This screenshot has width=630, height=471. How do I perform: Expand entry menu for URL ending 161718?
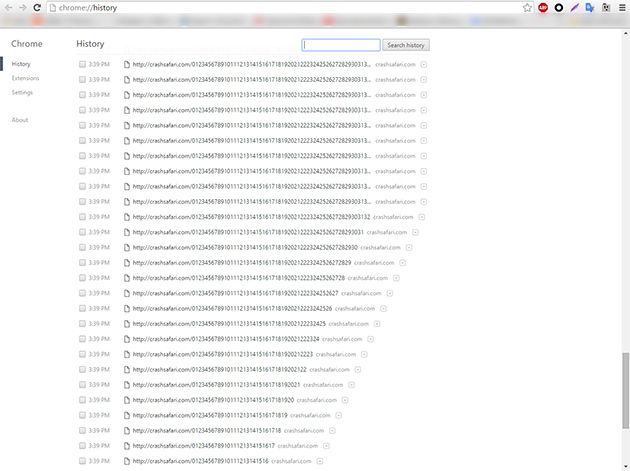click(x=332, y=431)
